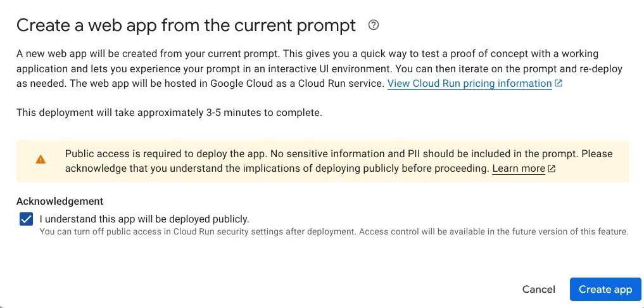The height and width of the screenshot is (308, 644).
Task: Click the blue Create app button
Action: click(x=605, y=290)
